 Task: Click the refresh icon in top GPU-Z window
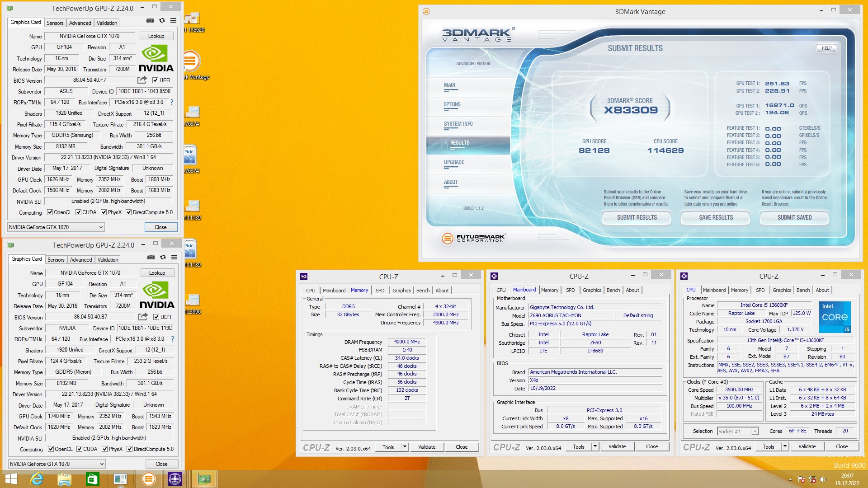tap(162, 20)
